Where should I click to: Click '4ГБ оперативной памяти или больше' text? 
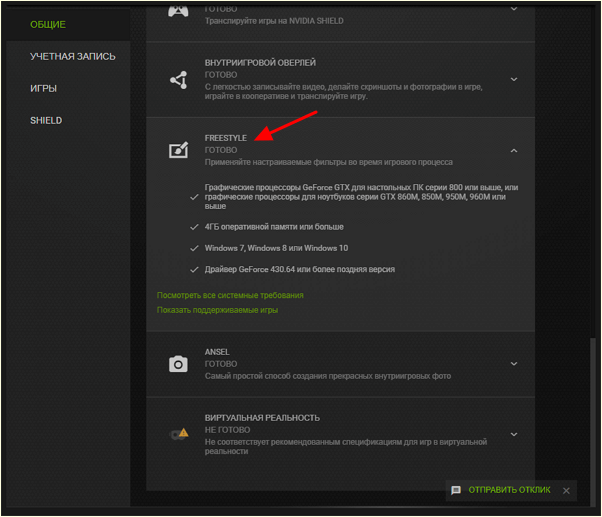tap(274, 227)
